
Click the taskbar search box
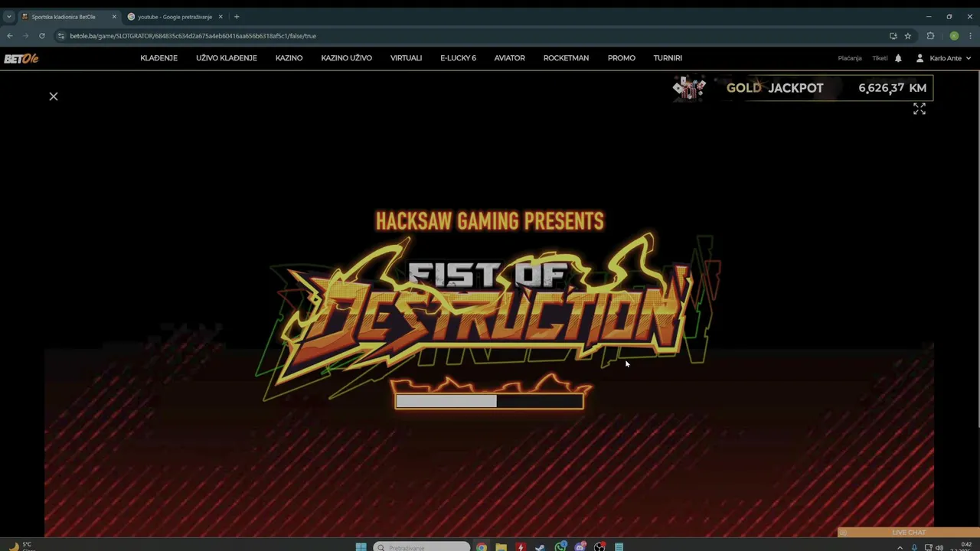tap(421, 547)
